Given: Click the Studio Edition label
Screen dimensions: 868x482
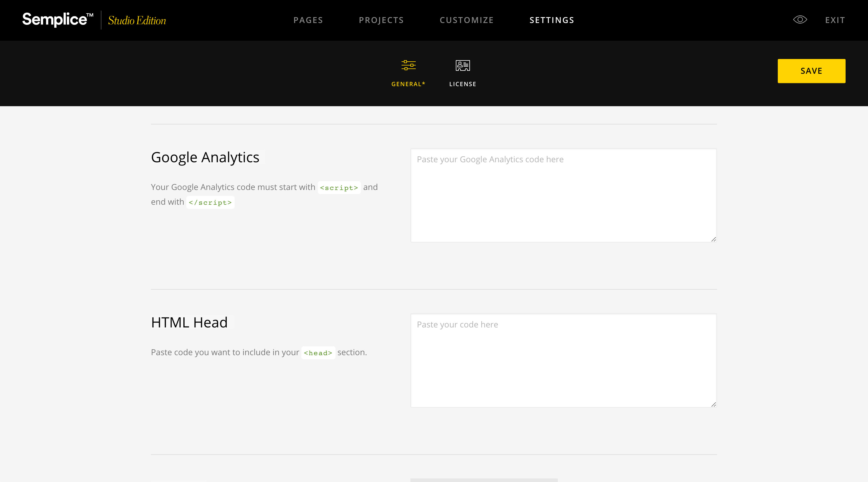Looking at the screenshot, I should (137, 21).
